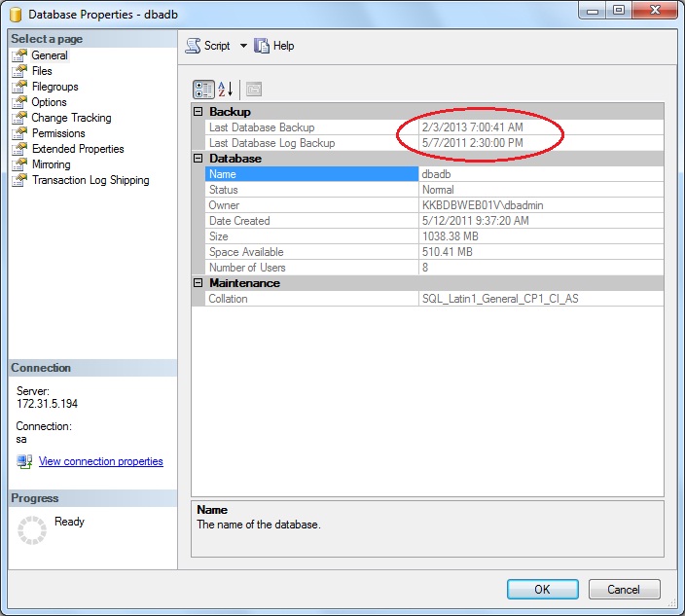Click the server address 172.31.5.194
Image resolution: width=685 pixels, height=616 pixels.
[47, 404]
